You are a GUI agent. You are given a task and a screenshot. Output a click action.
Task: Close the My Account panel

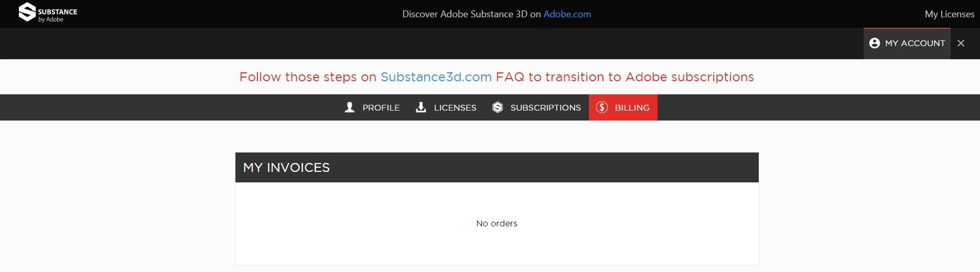(x=961, y=43)
